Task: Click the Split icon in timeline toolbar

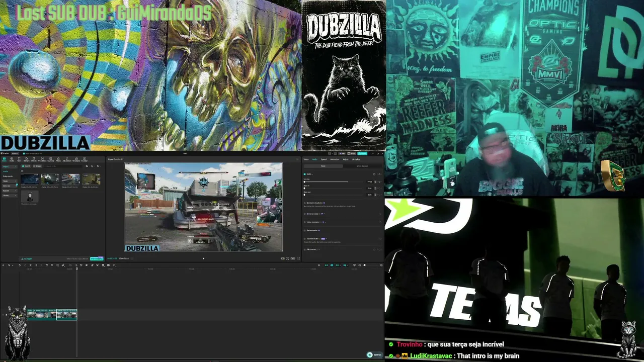Action: tap(30, 265)
